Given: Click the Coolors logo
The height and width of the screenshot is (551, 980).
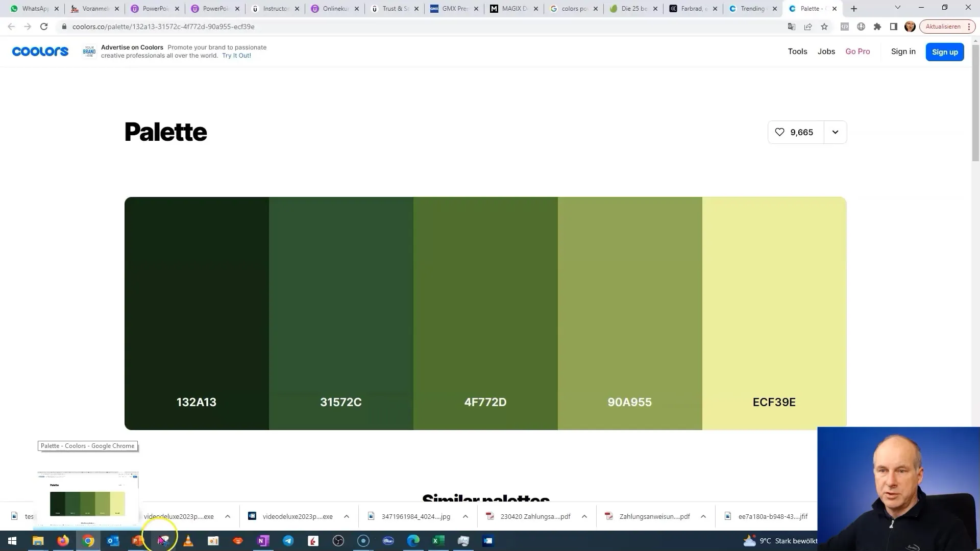Looking at the screenshot, I should click(x=40, y=52).
